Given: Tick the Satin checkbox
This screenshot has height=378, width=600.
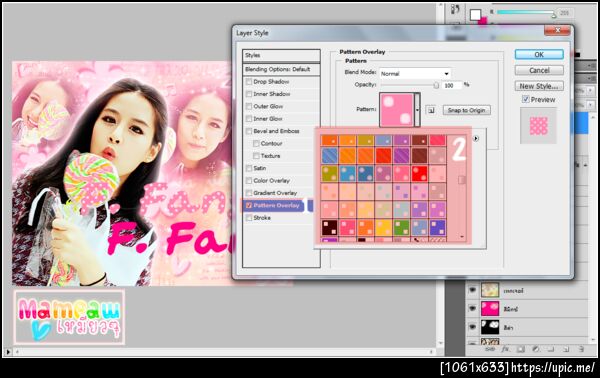Looking at the screenshot, I should pos(249,168).
